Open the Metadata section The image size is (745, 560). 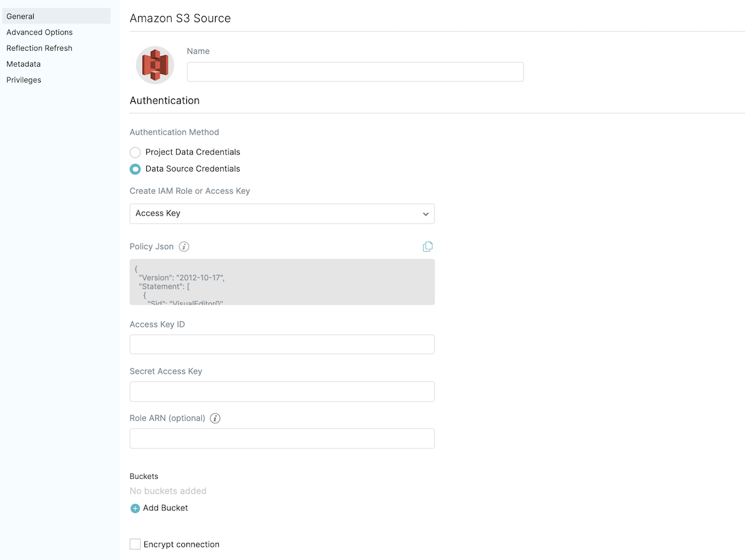pyautogui.click(x=24, y=64)
